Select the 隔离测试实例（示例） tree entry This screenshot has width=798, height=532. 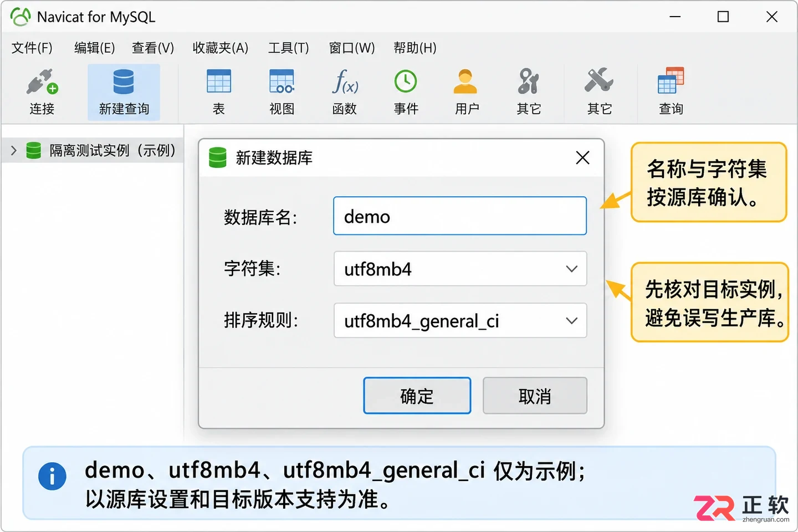coord(93,150)
